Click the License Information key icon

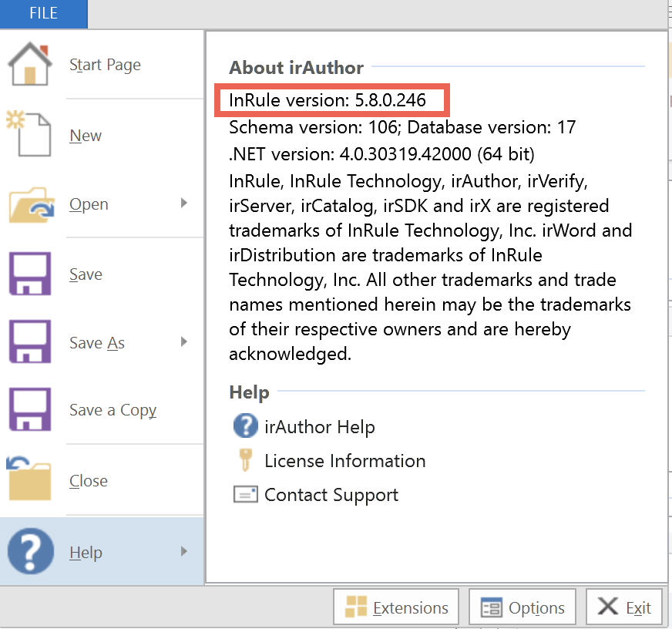click(244, 460)
